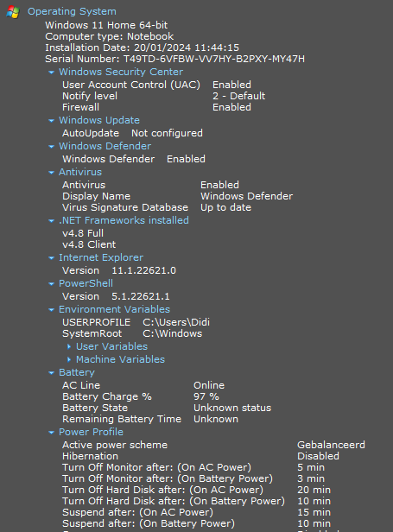Open the Operating System heading link
Image resolution: width=393 pixels, height=532 pixels.
pos(72,11)
